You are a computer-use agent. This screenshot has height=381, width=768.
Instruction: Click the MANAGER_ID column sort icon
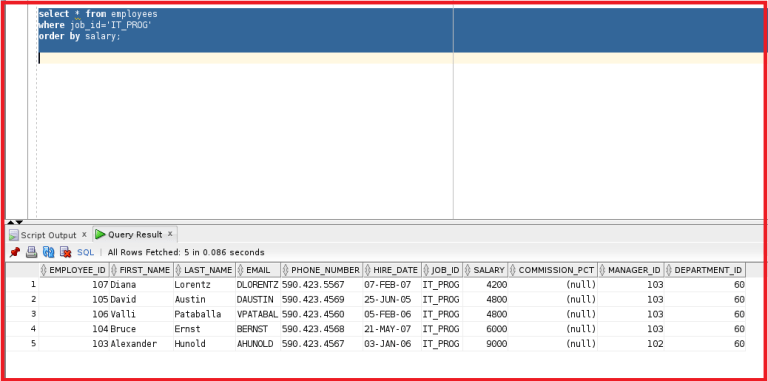click(602, 270)
